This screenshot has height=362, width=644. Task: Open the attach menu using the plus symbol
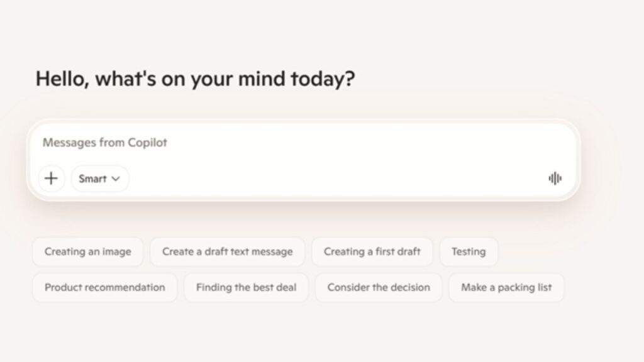51,178
